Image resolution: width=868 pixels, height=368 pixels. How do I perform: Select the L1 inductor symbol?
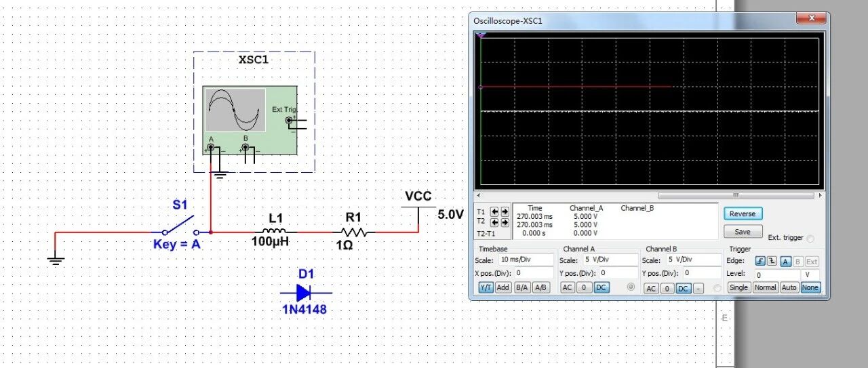coord(275,230)
